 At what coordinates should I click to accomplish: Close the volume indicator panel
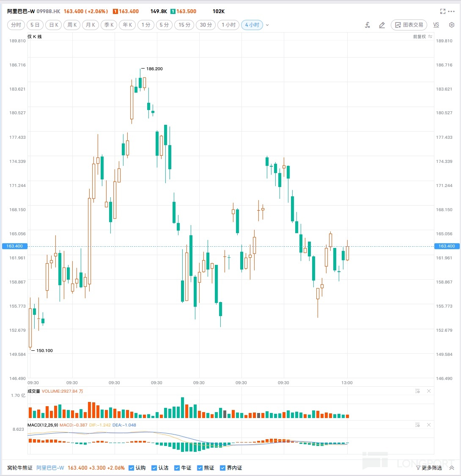coord(429,391)
